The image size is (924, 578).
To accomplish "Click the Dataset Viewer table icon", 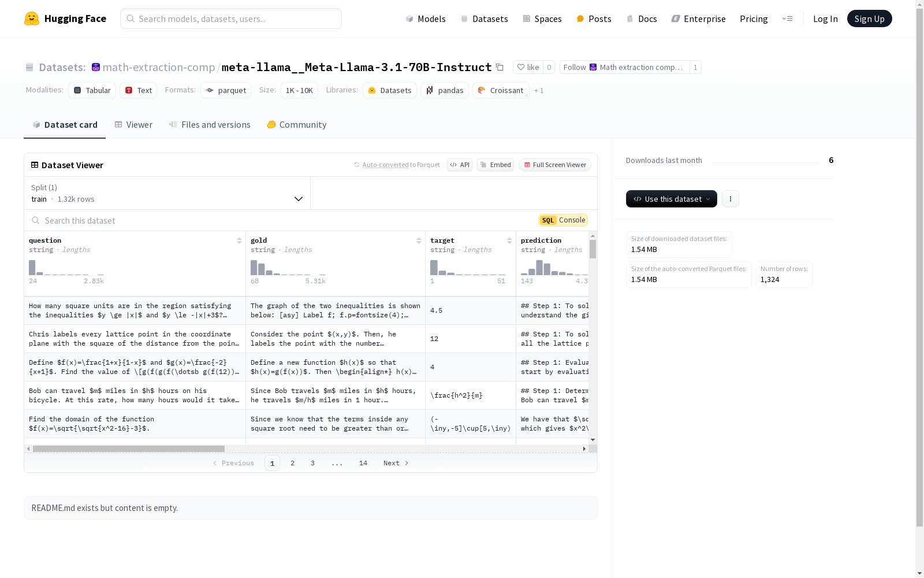I will tap(35, 165).
